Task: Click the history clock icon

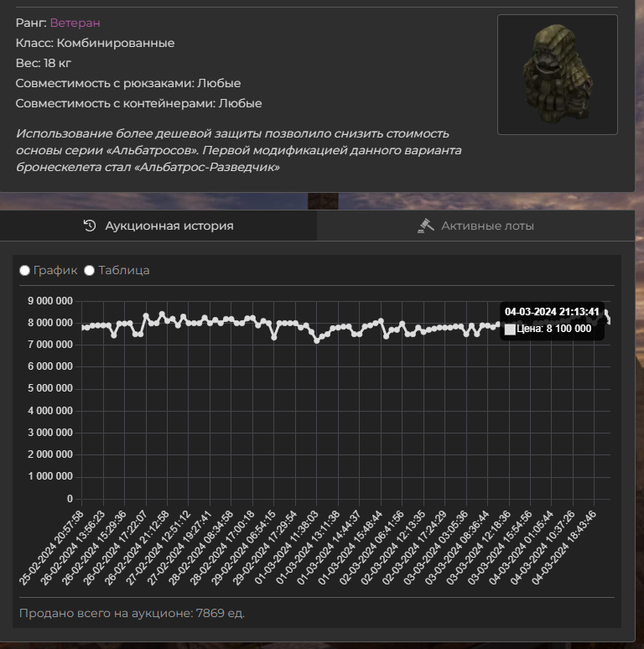Action: click(x=90, y=226)
